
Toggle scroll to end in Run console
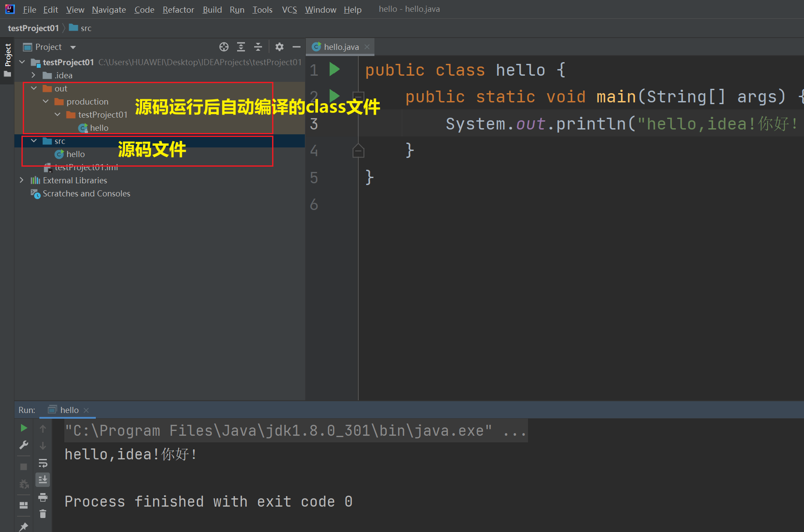pos(43,480)
